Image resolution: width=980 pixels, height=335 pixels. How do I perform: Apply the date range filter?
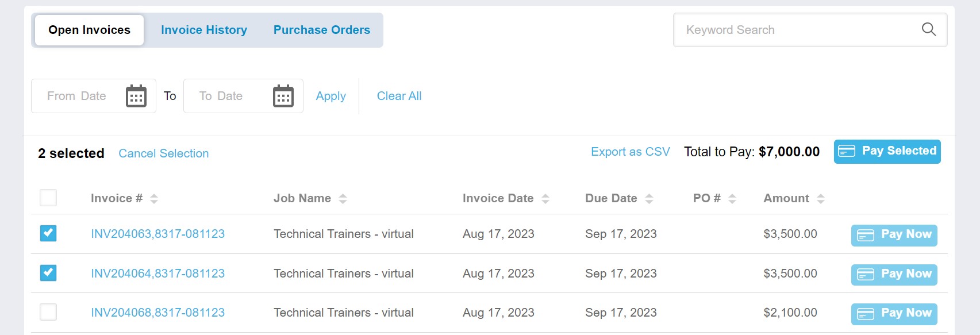(x=330, y=96)
